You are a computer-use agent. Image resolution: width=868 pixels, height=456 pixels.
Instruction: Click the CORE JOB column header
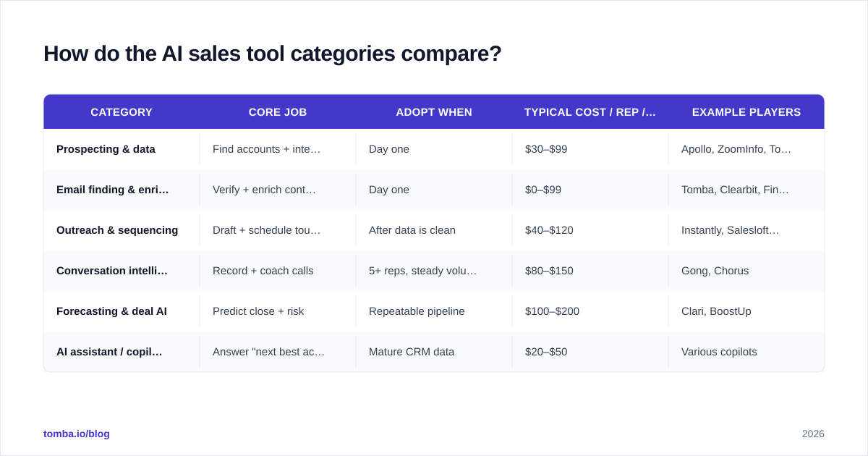click(x=278, y=112)
